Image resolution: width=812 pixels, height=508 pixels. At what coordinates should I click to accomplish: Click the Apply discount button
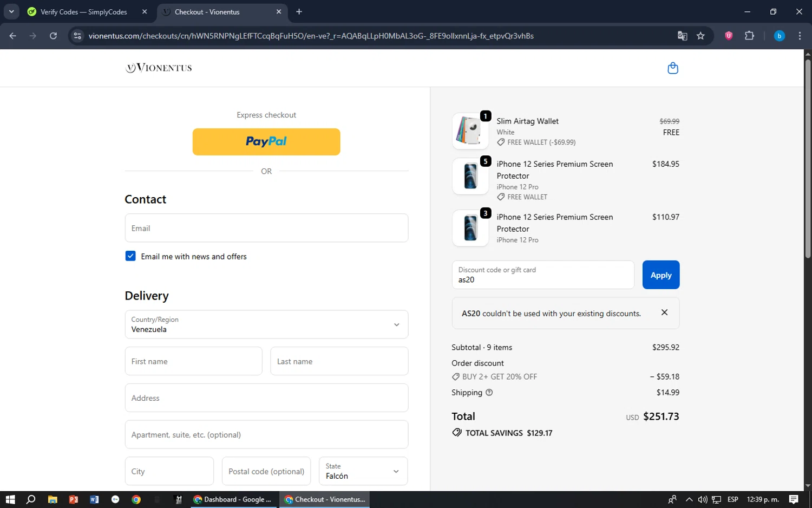661,275
